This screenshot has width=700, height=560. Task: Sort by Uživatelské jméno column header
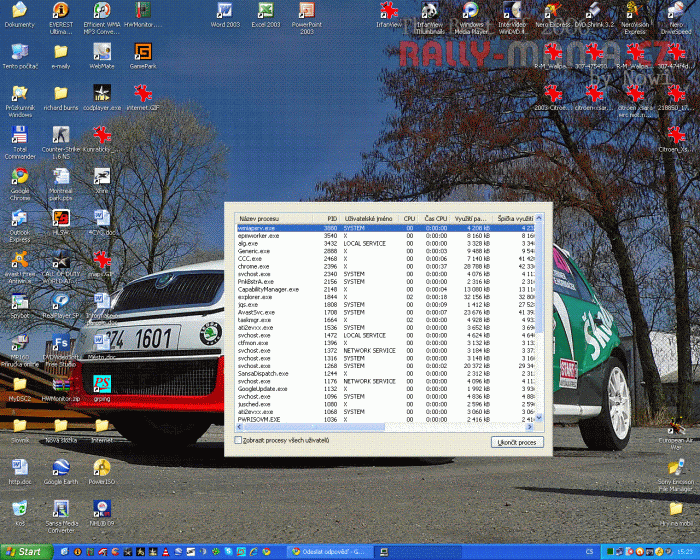pyautogui.click(x=368, y=218)
